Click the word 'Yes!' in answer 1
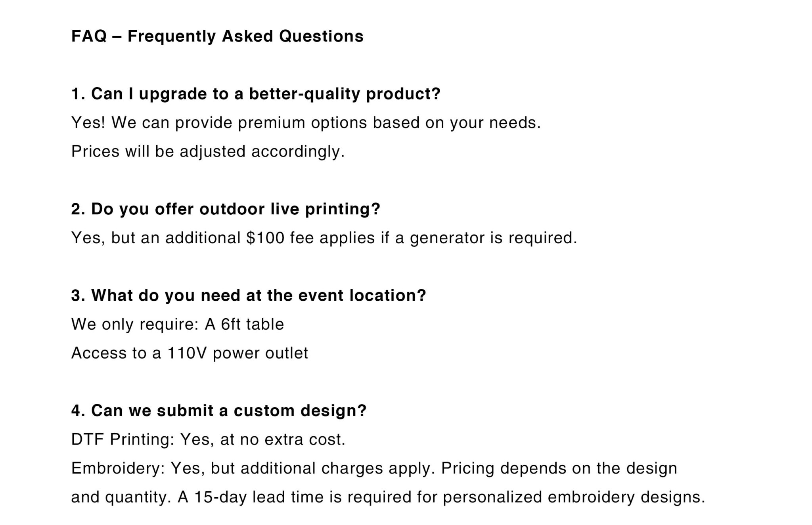The width and height of the screenshot is (812, 525). (88, 123)
